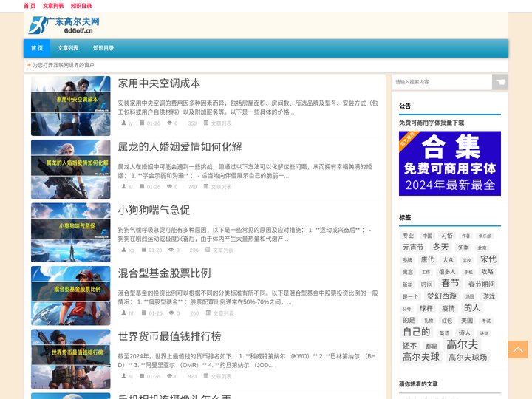Open 文章列表 in the blue navigation bar
Viewport: 532px width, 399px height.
click(x=68, y=48)
